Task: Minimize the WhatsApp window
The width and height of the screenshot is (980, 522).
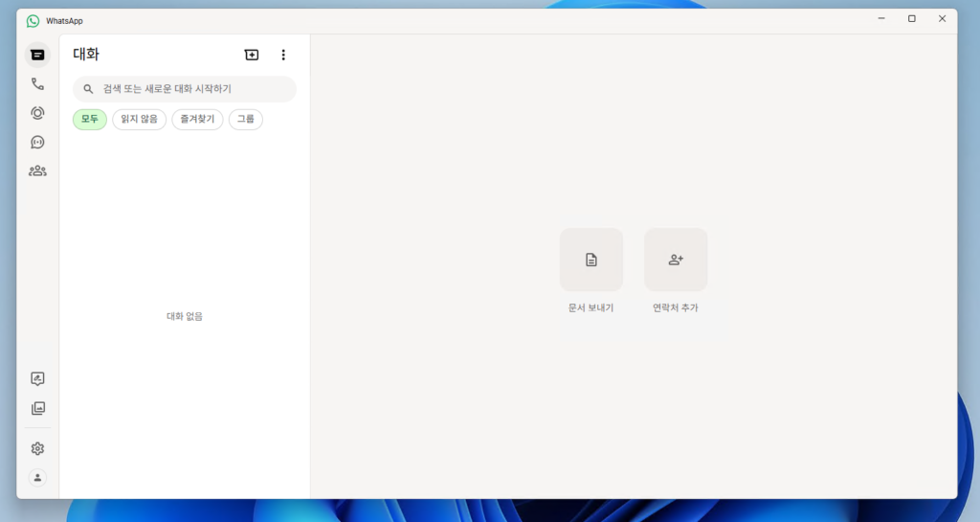Action: [x=880, y=19]
